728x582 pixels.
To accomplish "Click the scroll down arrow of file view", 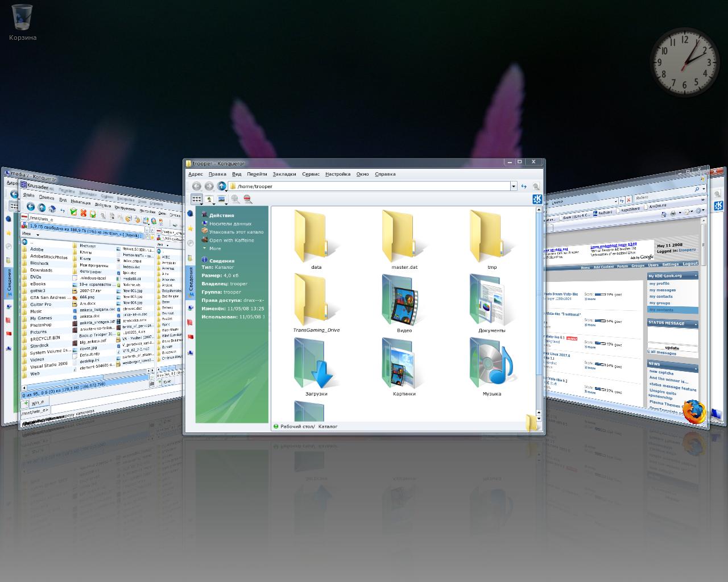I will [539, 418].
